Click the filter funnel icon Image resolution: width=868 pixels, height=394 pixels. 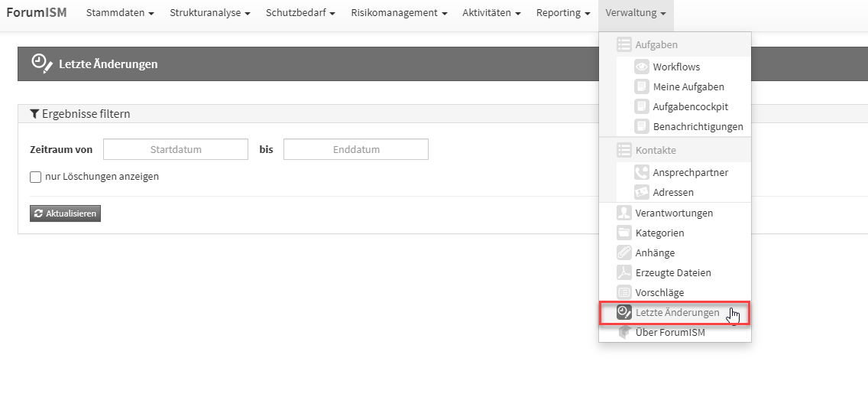point(34,114)
